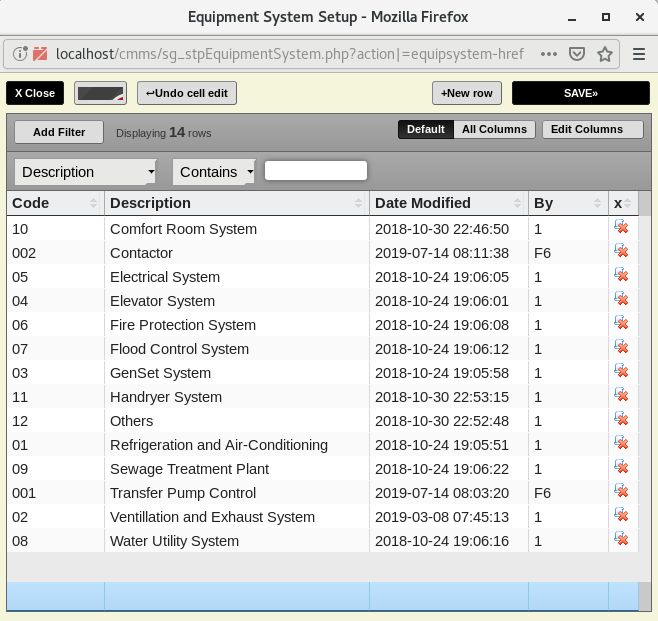Viewport: 658px width, 621px height.
Task: Bookmark this page with the star
Action: [x=605, y=54]
